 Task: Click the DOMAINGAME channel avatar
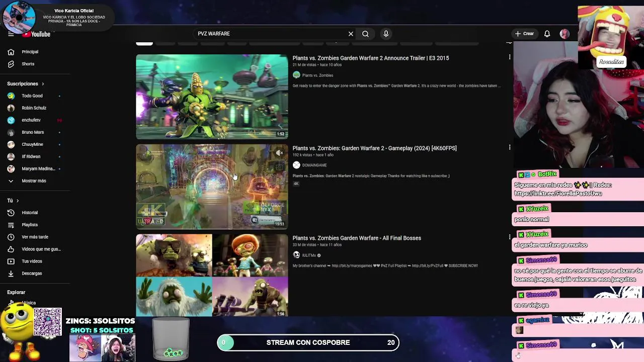(x=296, y=165)
